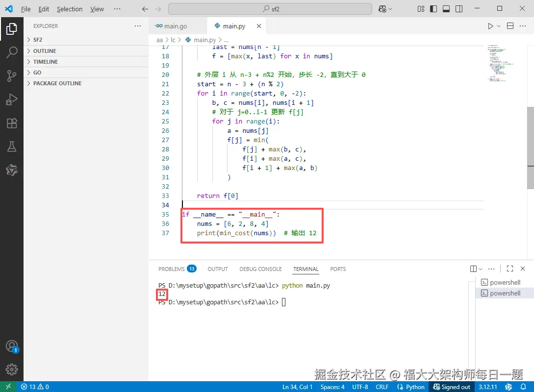Click the lc breadcrumb segment
The height and width of the screenshot is (392, 534).
pos(173,40)
